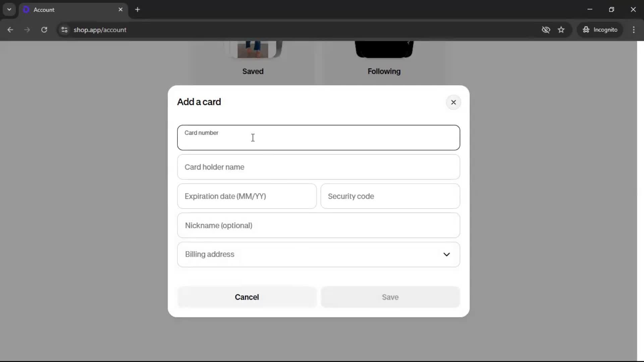Click the Expiration date field
This screenshot has width=644, height=362.
pos(247,196)
